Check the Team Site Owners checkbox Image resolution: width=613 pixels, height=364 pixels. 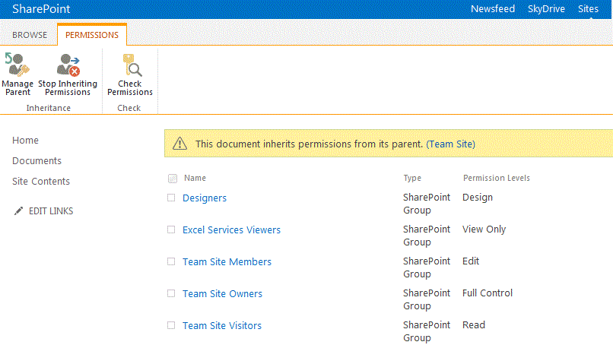click(x=171, y=293)
